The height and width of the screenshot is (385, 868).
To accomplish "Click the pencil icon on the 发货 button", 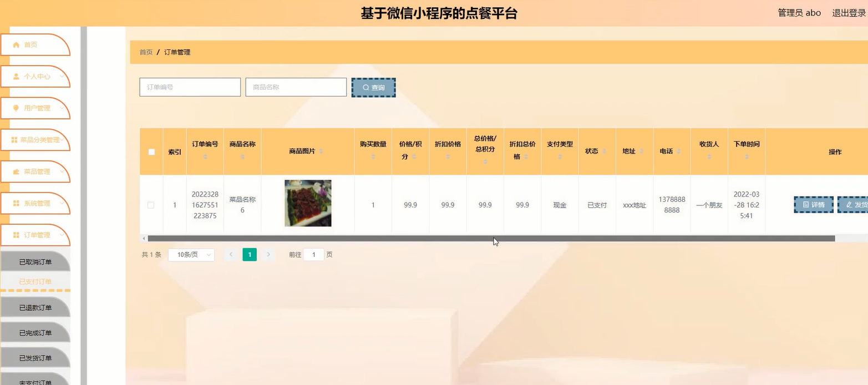I will [x=849, y=205].
